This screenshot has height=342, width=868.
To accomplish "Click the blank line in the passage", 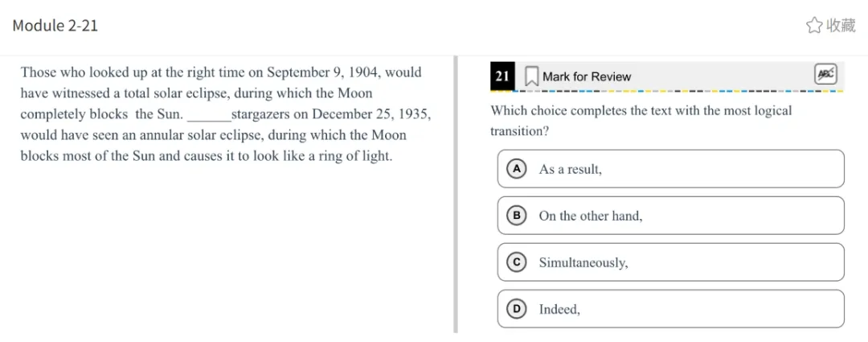I will (208, 115).
